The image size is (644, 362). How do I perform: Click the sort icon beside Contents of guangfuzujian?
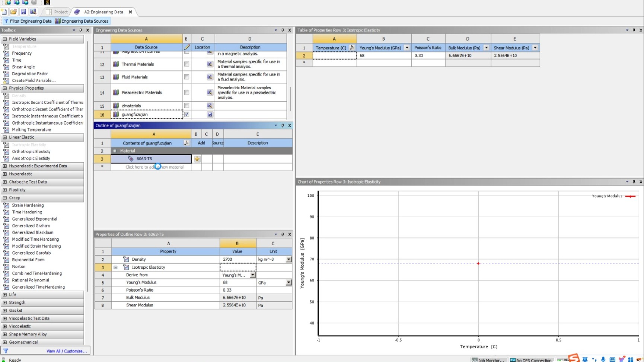coord(186,143)
